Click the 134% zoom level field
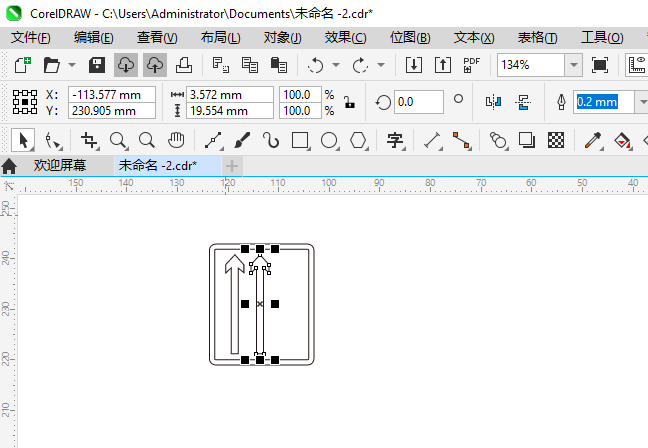 (x=531, y=65)
